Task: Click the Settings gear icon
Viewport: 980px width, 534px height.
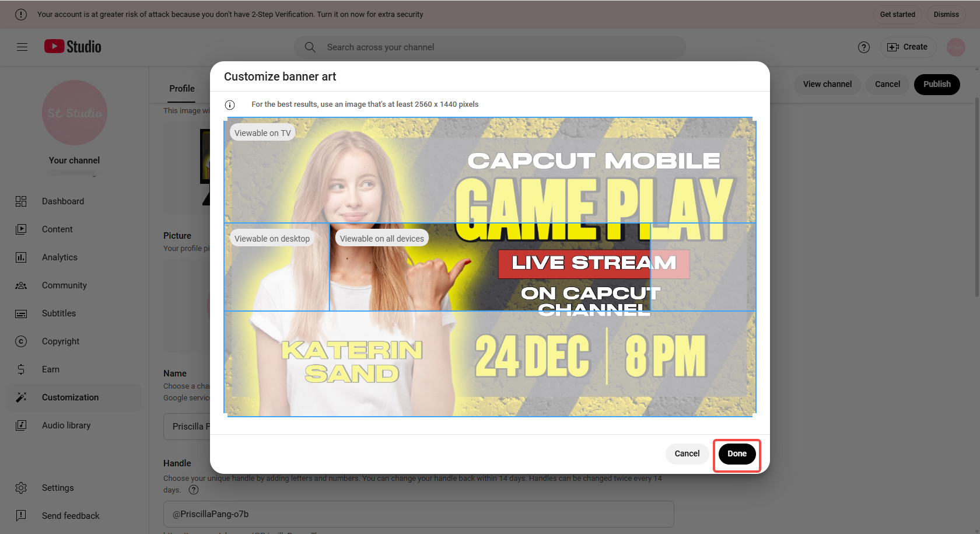Action: [x=21, y=488]
